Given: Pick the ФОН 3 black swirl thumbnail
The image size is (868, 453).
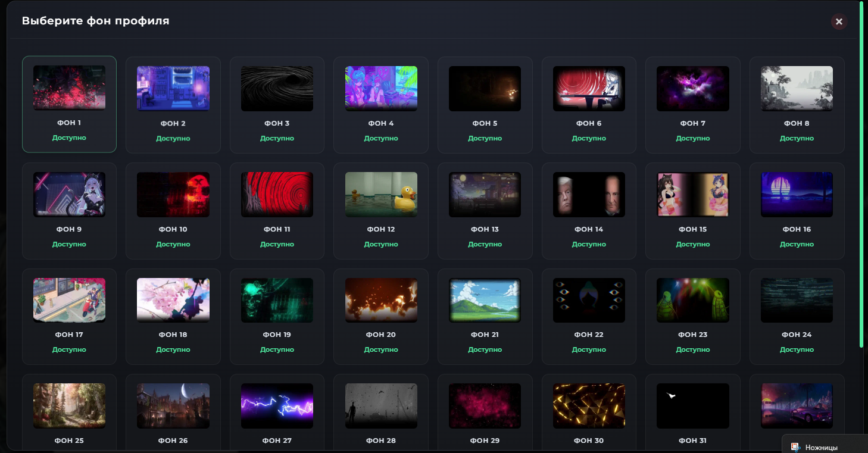Looking at the screenshot, I should pos(277,88).
